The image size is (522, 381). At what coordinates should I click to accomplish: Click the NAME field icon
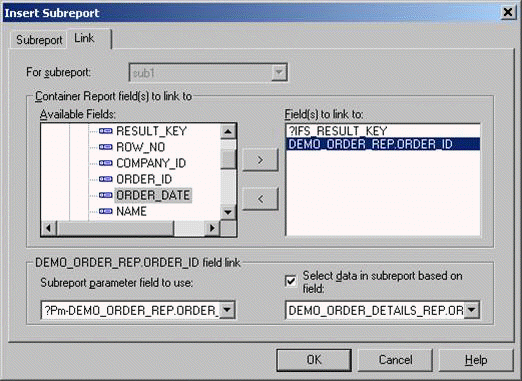click(106, 211)
